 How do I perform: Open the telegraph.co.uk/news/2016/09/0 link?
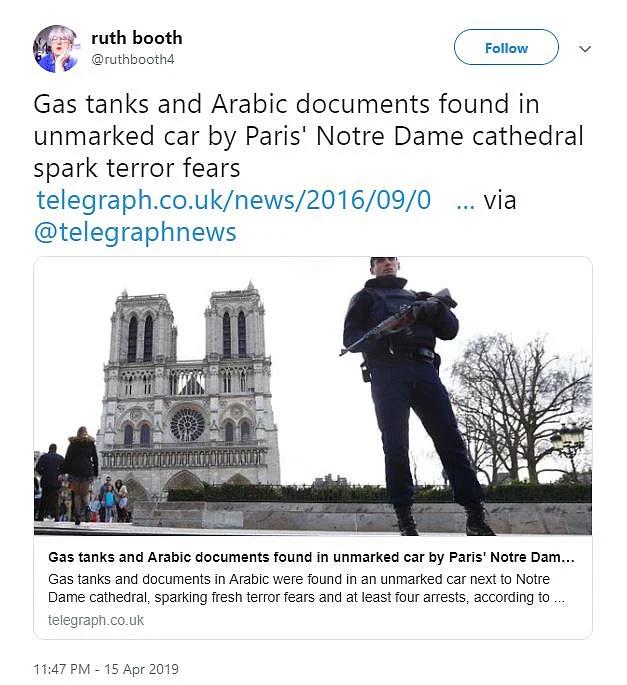click(x=233, y=200)
